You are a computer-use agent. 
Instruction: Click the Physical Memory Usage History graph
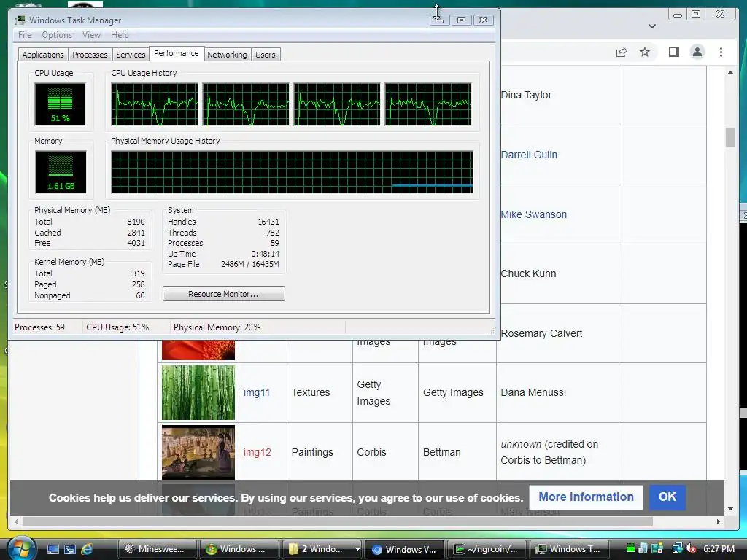[292, 172]
